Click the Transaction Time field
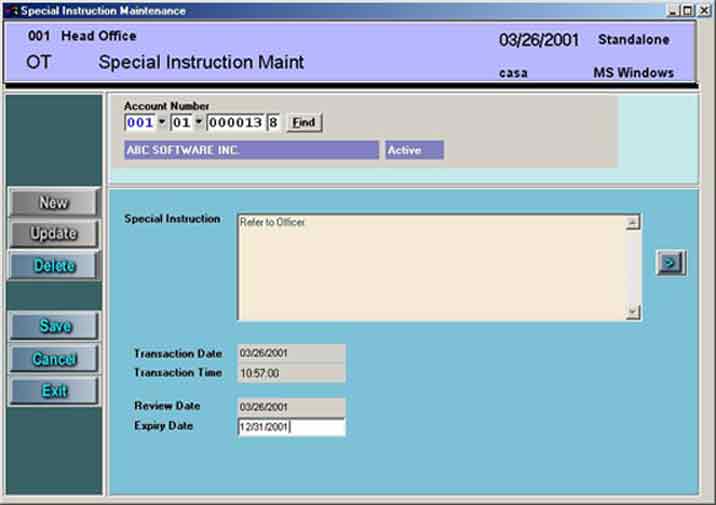 291,373
